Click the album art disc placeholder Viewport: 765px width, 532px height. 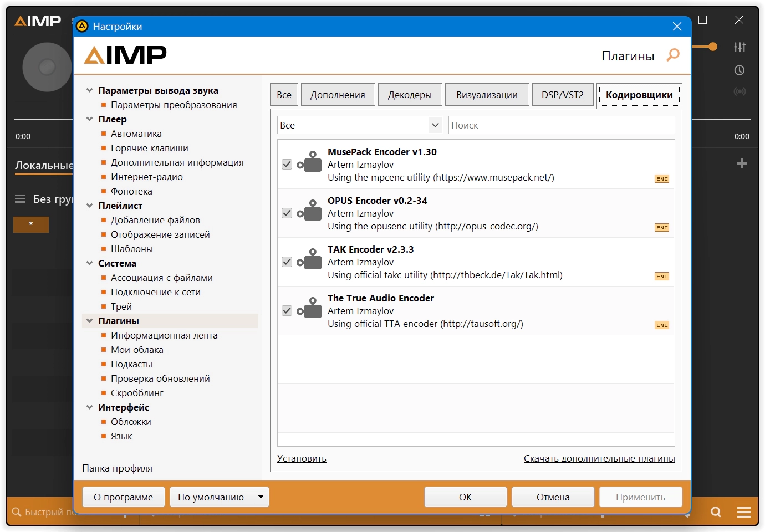coord(47,67)
